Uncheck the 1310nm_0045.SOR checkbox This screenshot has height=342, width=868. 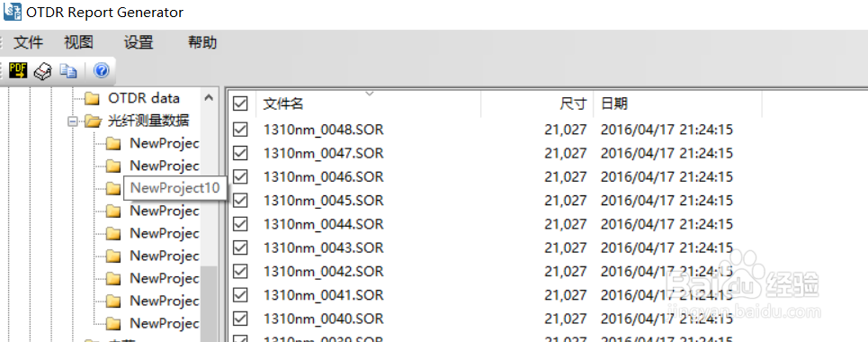point(240,201)
